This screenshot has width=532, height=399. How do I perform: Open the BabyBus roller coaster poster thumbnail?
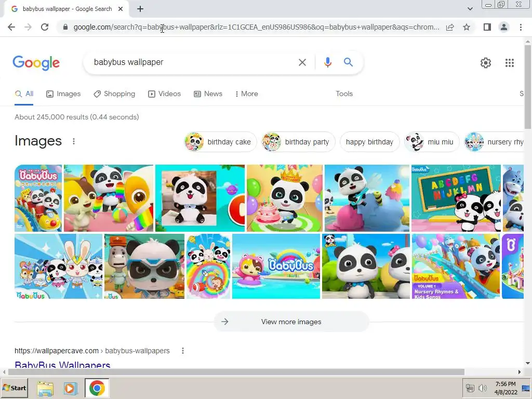pos(38,198)
